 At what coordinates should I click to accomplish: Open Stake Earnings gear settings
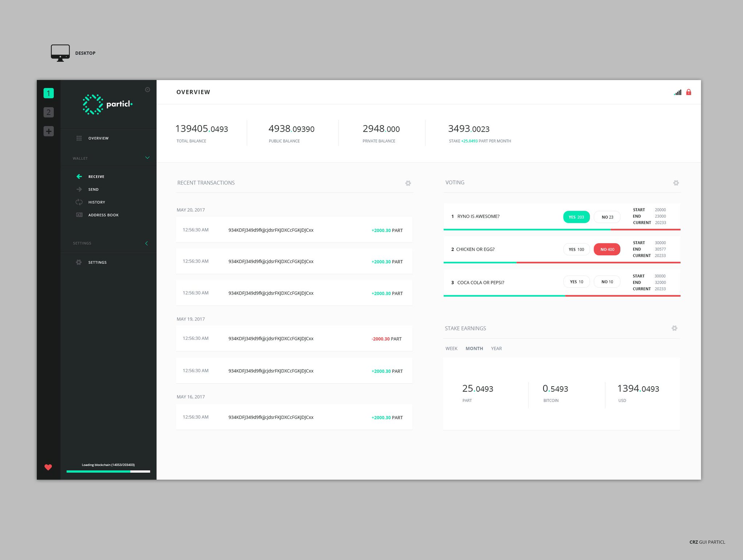674,328
